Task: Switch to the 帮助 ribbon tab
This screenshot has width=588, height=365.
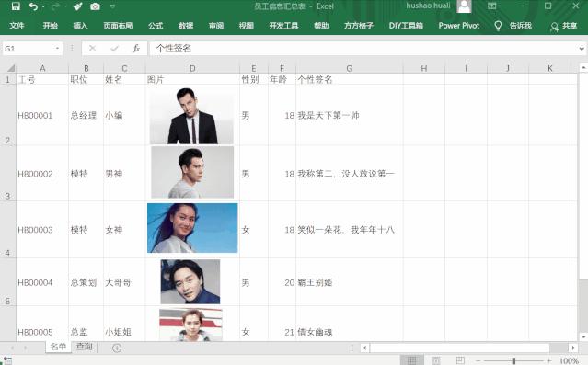Action: [321, 26]
